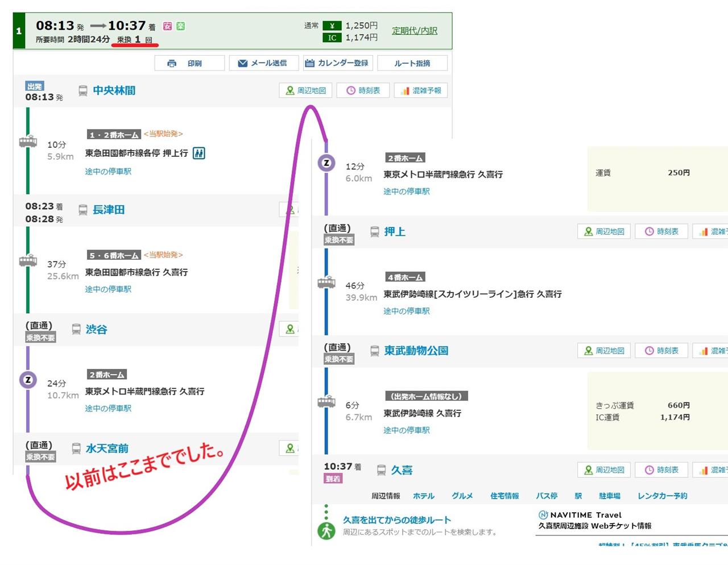Expand 途中の停車駅 under the 12分 半蔵門線 segment
Screen dimensions: 728x565
[407, 191]
